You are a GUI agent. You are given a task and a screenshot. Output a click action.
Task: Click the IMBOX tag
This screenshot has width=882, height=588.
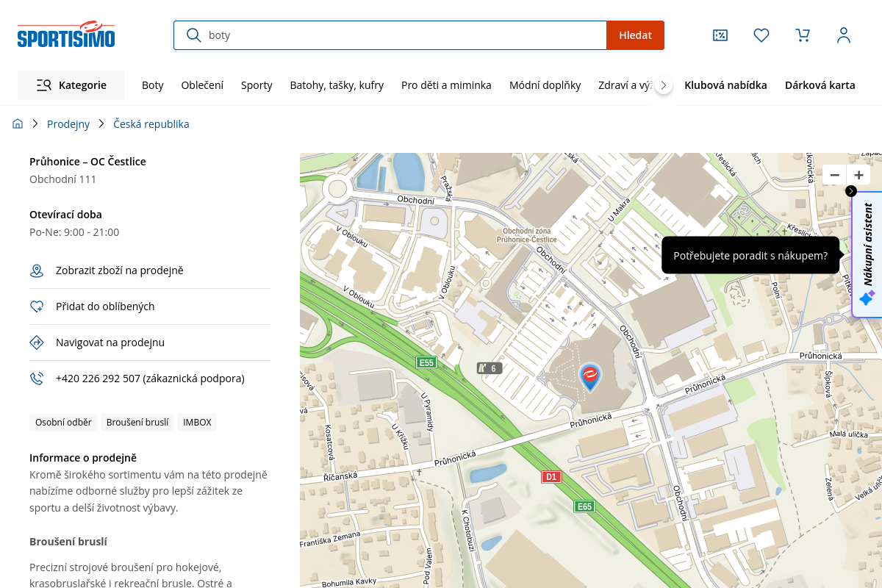click(x=197, y=423)
